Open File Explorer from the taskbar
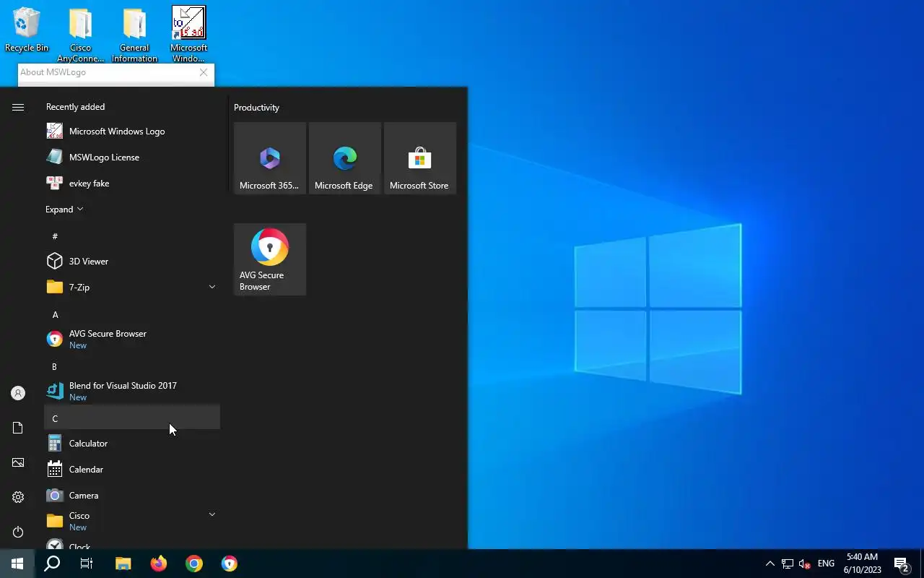 point(123,564)
